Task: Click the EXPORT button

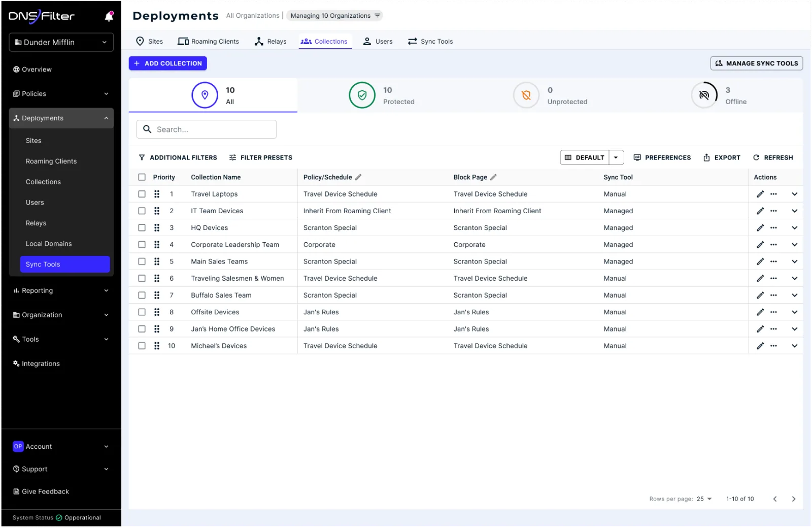Action: [x=722, y=157]
